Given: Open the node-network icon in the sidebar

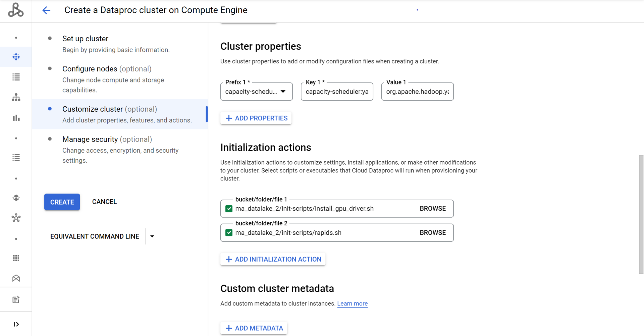Looking at the screenshot, I should tap(16, 218).
